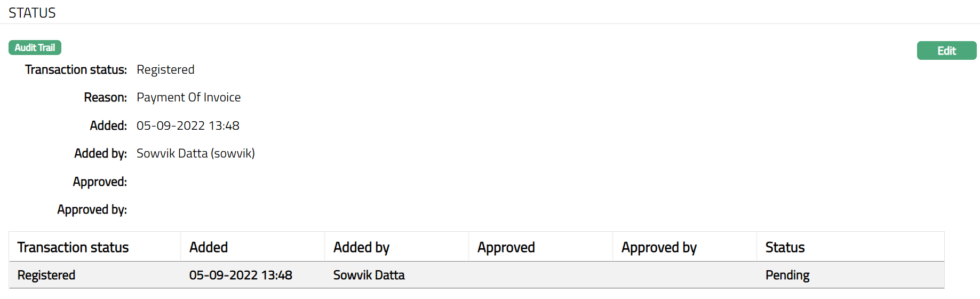Image resolution: width=980 pixels, height=299 pixels.
Task: Click the Reason: field label
Action: 105,97
